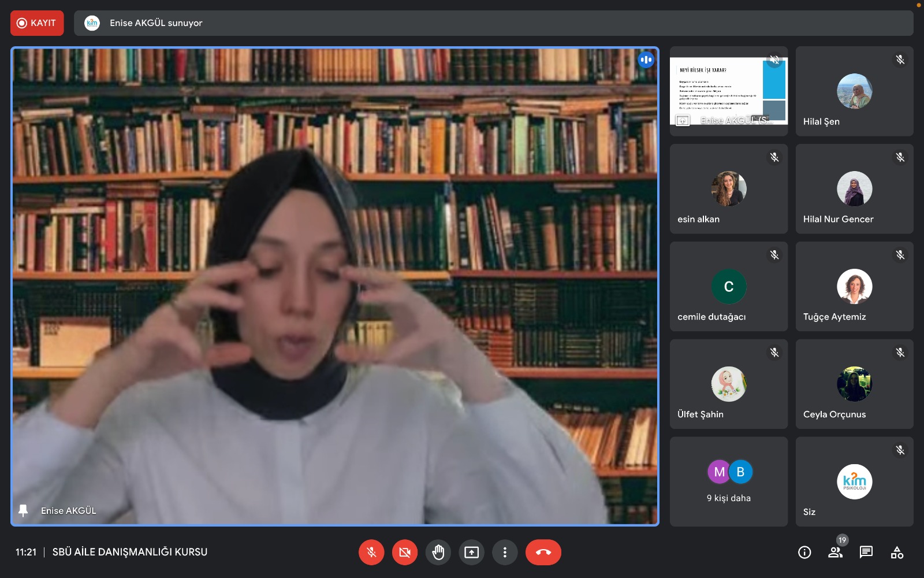
Task: Leave the call with red hang-up button
Action: pyautogui.click(x=543, y=553)
